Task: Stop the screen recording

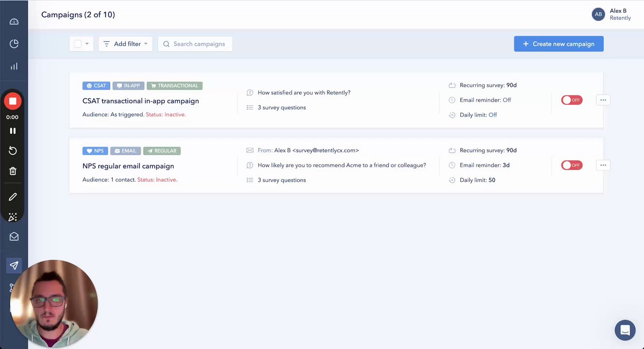Action: (x=13, y=101)
